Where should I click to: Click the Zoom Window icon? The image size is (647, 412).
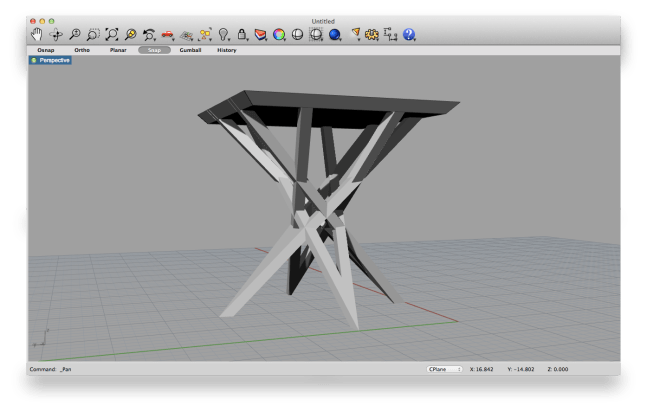tap(93, 34)
